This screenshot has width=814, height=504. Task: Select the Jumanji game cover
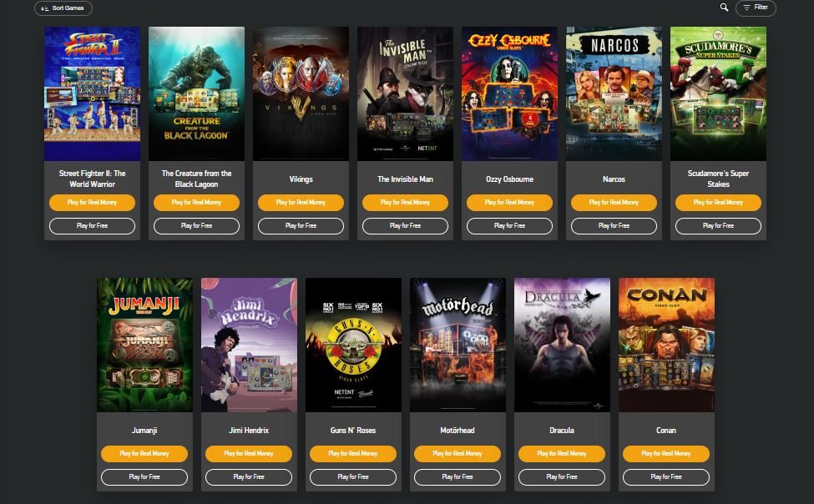144,345
